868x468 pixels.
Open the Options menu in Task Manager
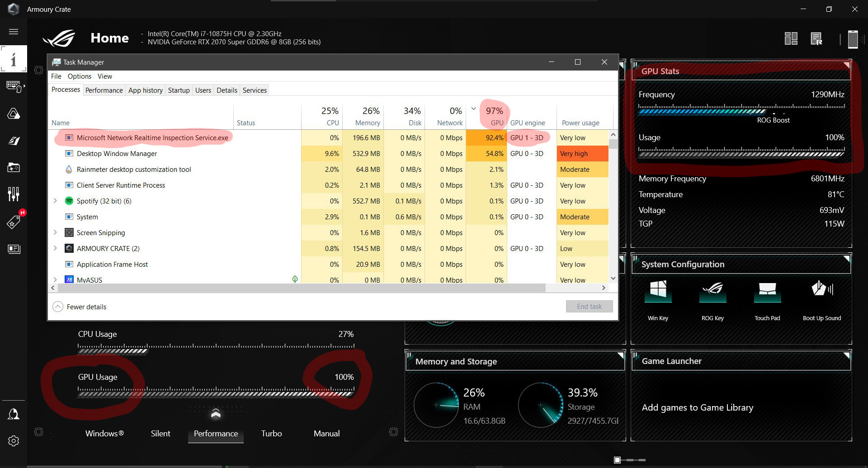click(x=80, y=76)
